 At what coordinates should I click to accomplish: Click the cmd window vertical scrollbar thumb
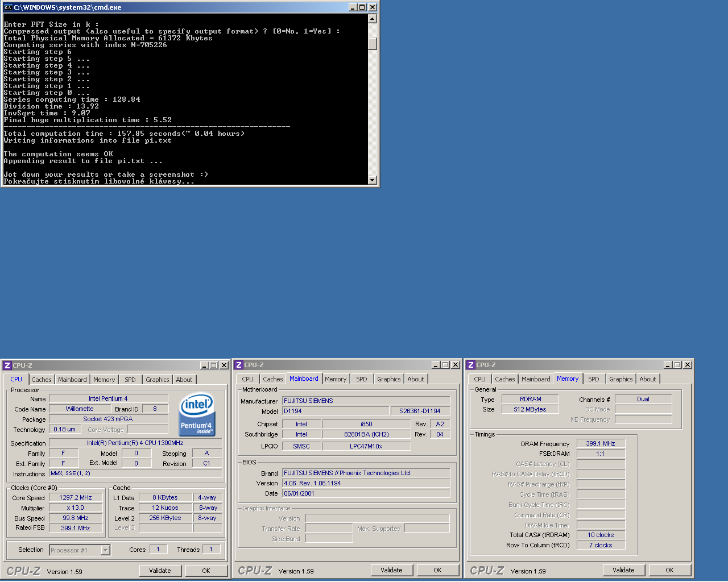[x=373, y=44]
